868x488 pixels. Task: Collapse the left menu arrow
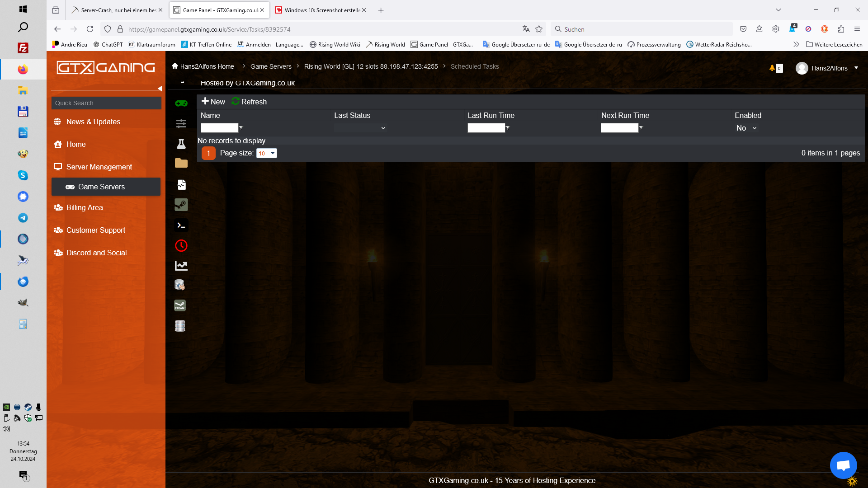coord(160,89)
